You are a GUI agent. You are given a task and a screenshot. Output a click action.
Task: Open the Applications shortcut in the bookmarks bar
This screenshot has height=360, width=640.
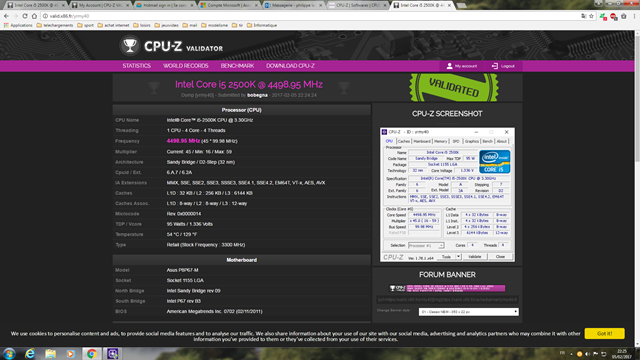pyautogui.click(x=18, y=25)
